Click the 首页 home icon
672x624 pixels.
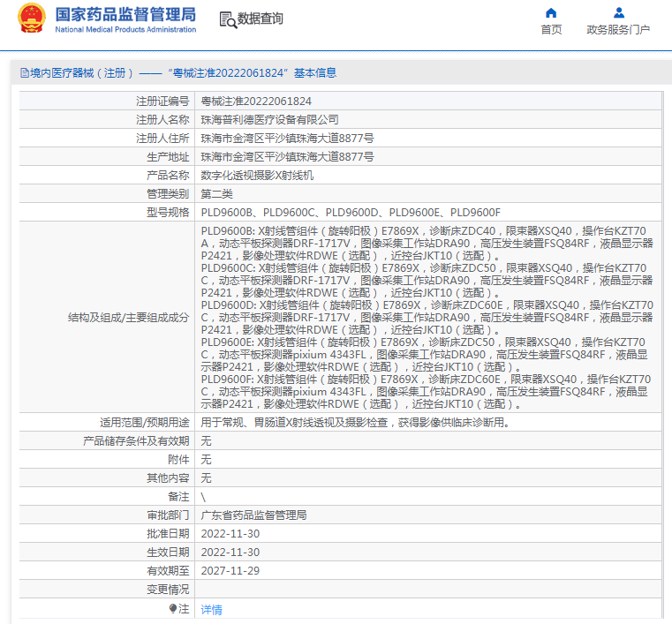[x=551, y=13]
